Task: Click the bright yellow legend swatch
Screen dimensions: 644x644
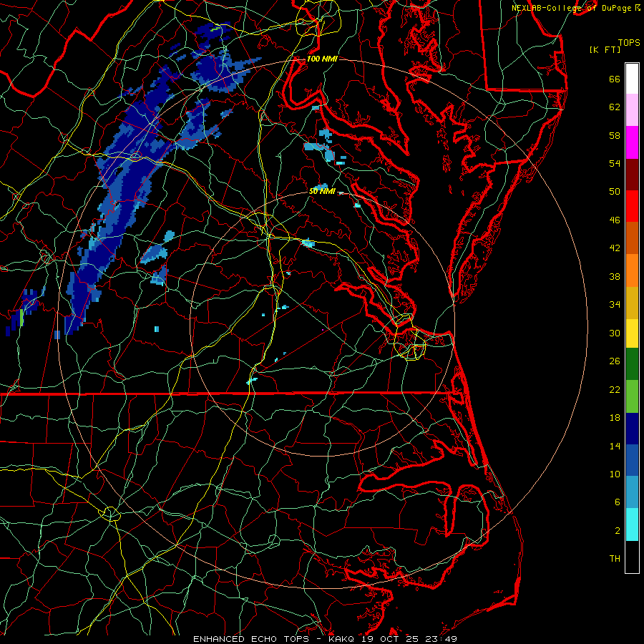Action: pos(632,333)
